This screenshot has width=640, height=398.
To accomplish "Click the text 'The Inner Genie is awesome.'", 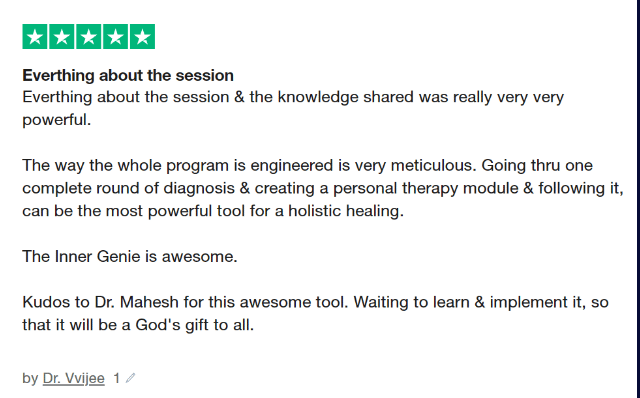I will 130,256.
